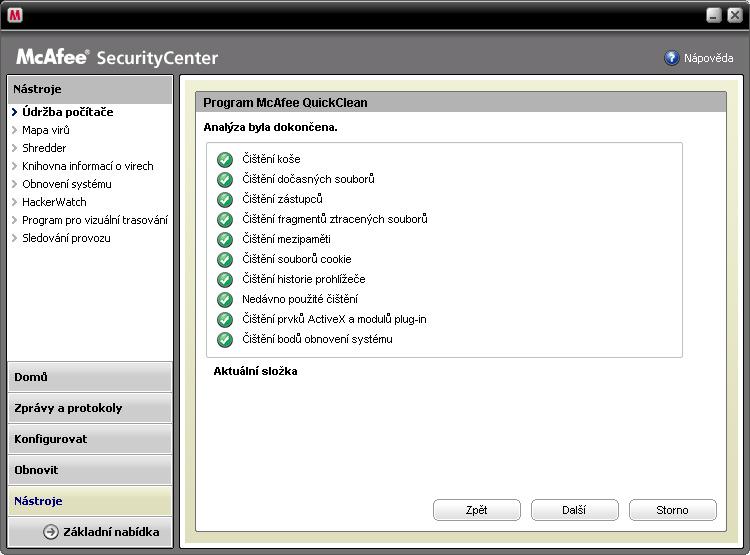Click chevron next to Sledování provozu

pyautogui.click(x=14, y=238)
